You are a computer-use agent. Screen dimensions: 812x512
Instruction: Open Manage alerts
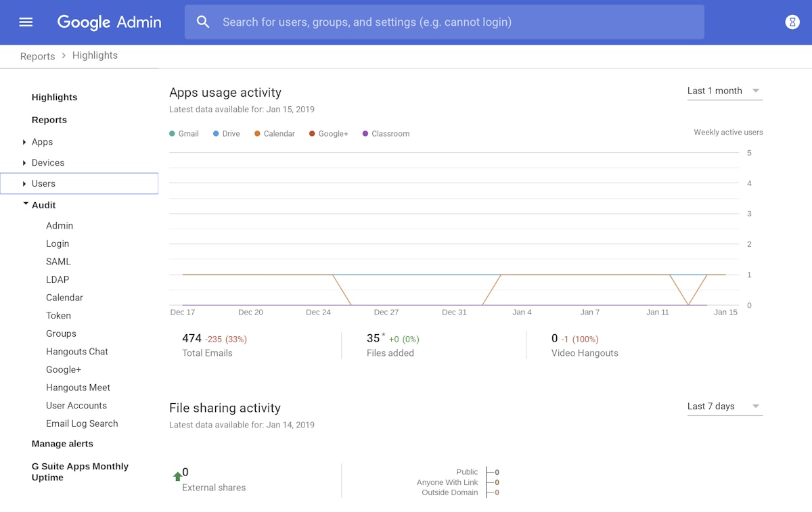62,444
